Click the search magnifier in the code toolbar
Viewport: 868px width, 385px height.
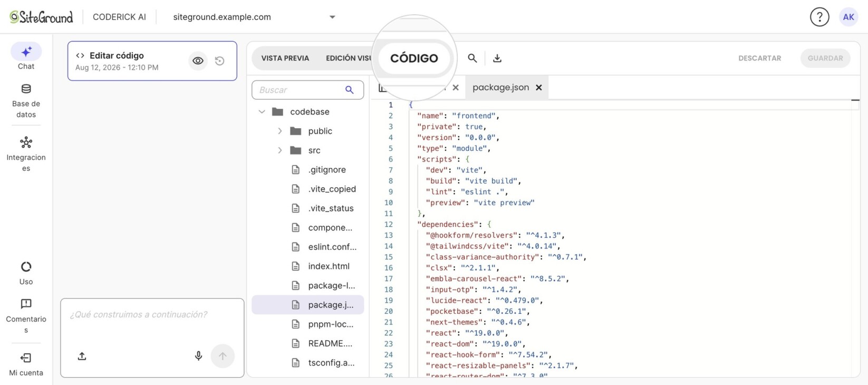click(x=472, y=58)
